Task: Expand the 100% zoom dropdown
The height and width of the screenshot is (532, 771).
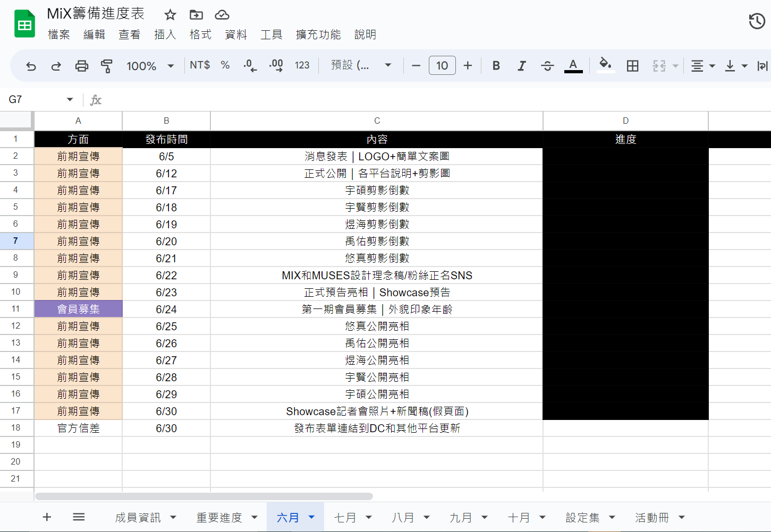Action: pyautogui.click(x=150, y=66)
